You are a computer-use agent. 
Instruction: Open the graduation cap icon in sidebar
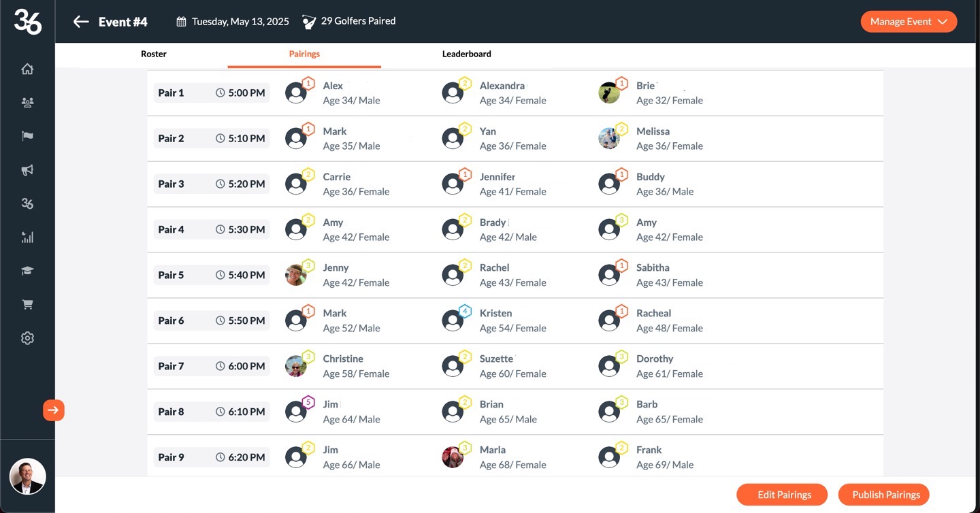27,271
